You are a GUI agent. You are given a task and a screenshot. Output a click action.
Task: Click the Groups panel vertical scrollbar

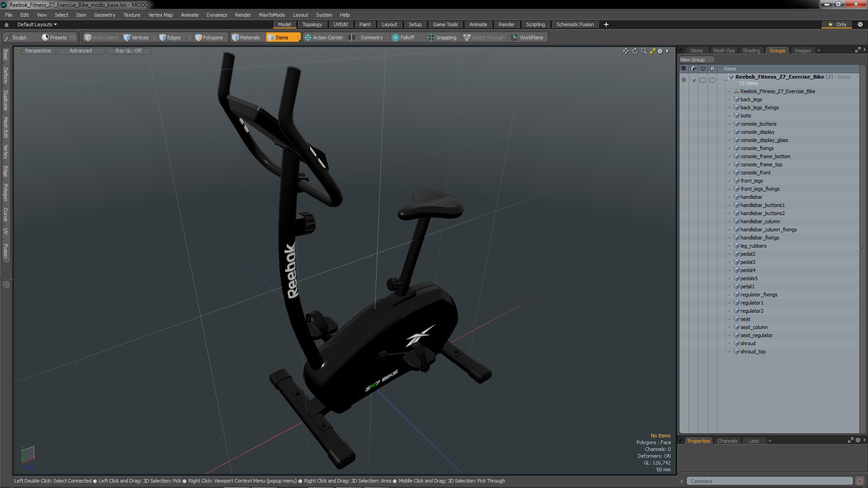863,249
